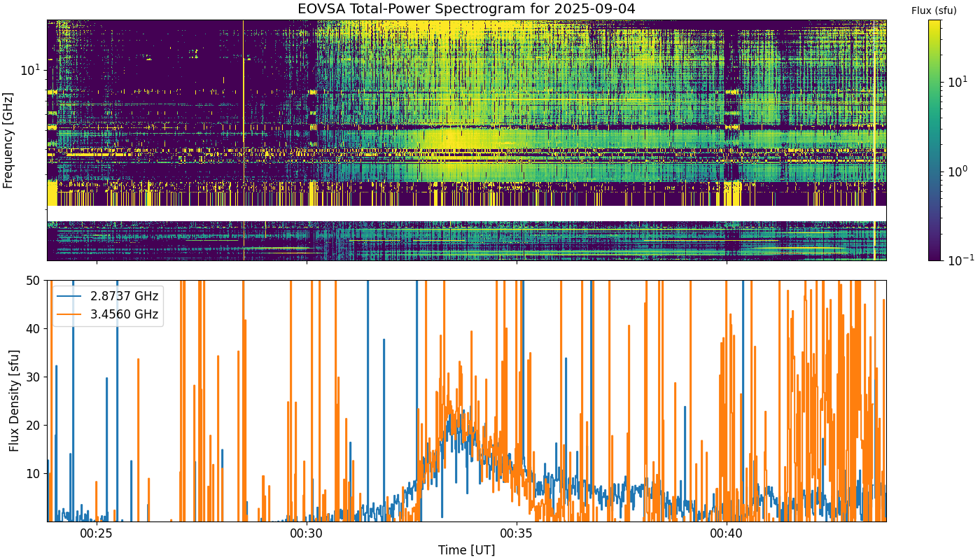Click the 2.8737 GHz legend entry
The height and width of the screenshot is (560, 980).
pos(124,296)
